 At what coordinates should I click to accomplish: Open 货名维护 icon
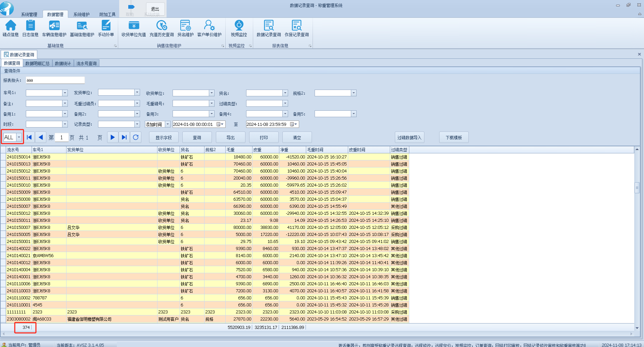point(185,28)
